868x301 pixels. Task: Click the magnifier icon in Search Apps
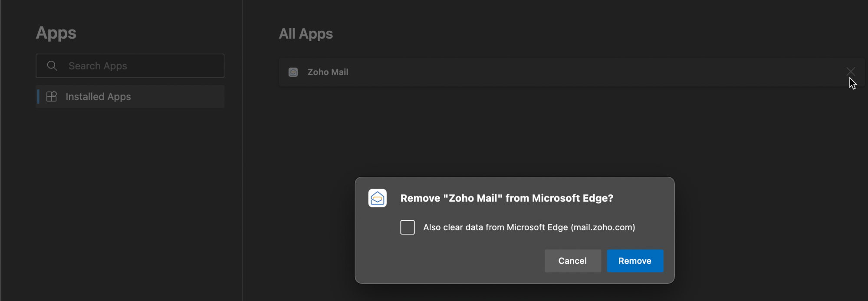pos(52,66)
